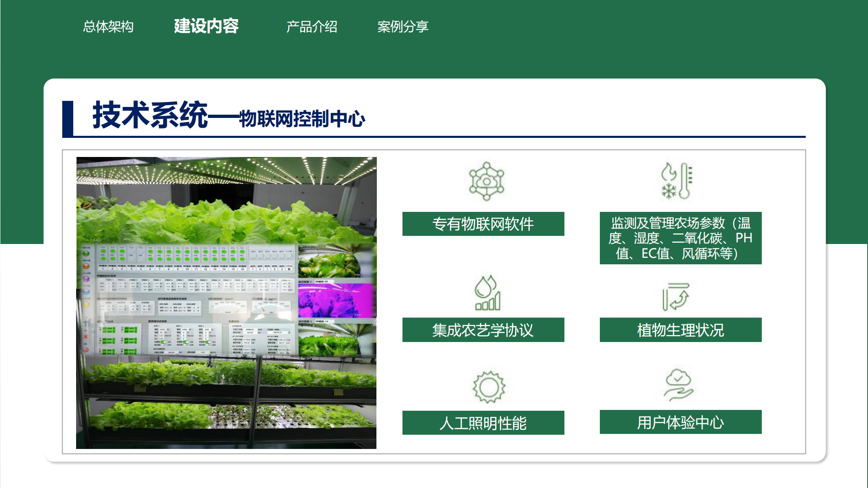Click the IoT network nodes icon
The width and height of the screenshot is (868, 488).
pyautogui.click(x=486, y=181)
